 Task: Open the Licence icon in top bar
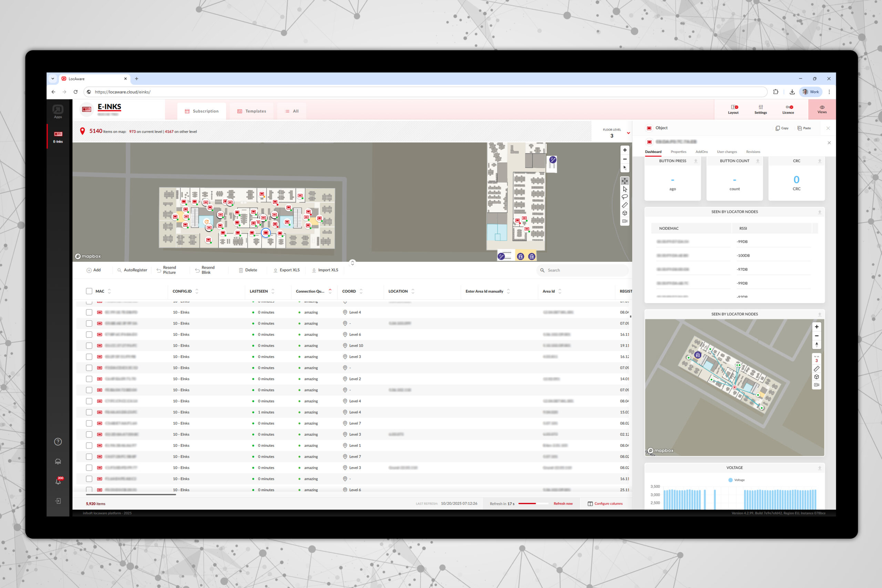coord(788,110)
